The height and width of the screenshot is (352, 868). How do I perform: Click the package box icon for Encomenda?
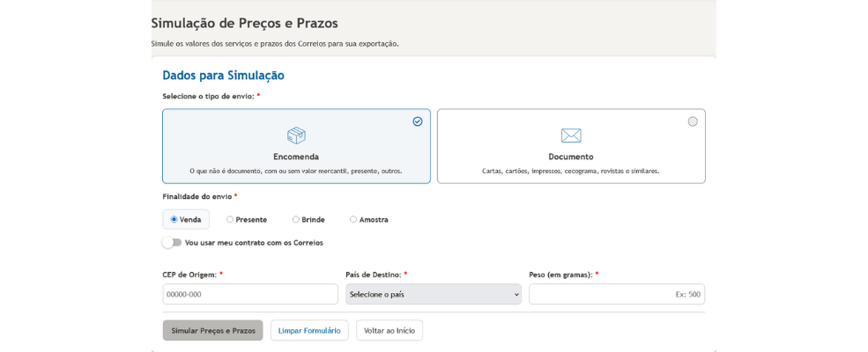click(x=296, y=136)
